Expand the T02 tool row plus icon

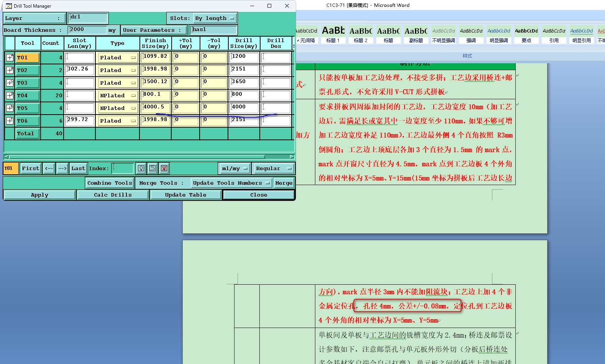10,70
